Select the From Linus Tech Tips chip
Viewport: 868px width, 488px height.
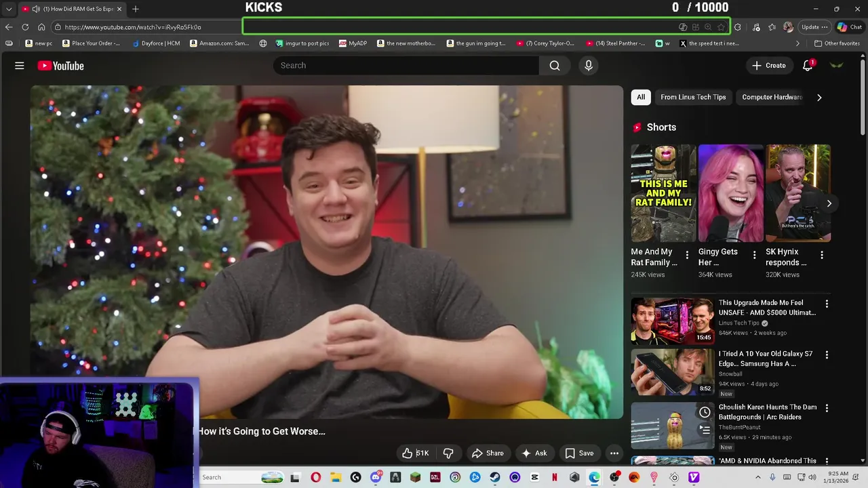click(693, 97)
